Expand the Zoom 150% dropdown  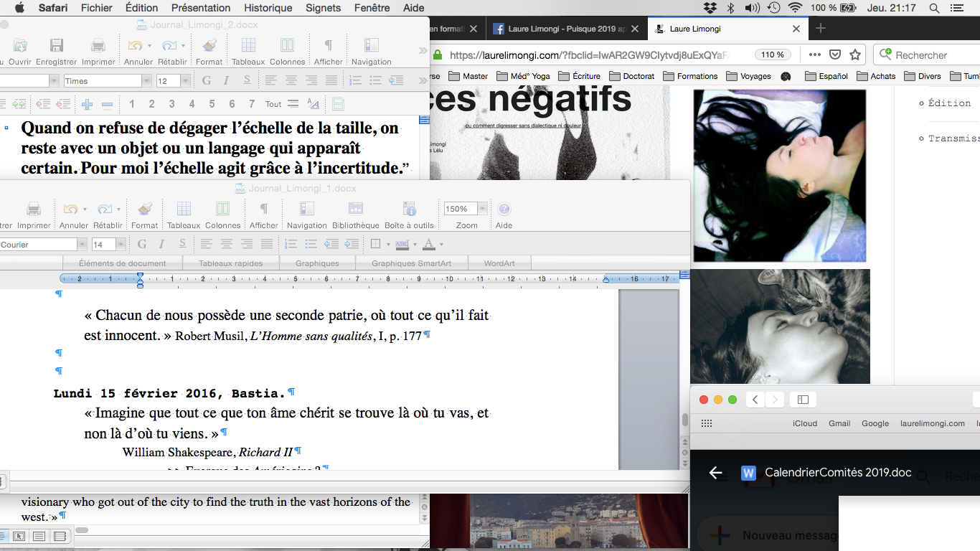(482, 209)
